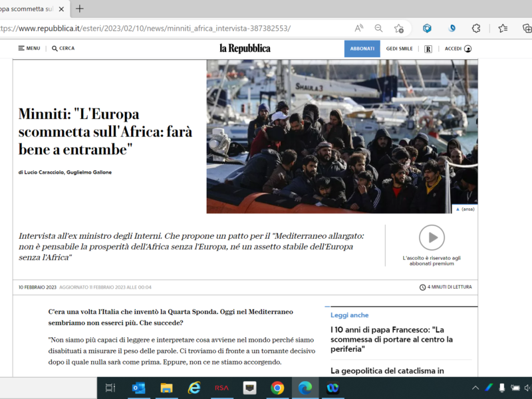Click the pen icon in system tray
532x399 pixels.
[489, 388]
